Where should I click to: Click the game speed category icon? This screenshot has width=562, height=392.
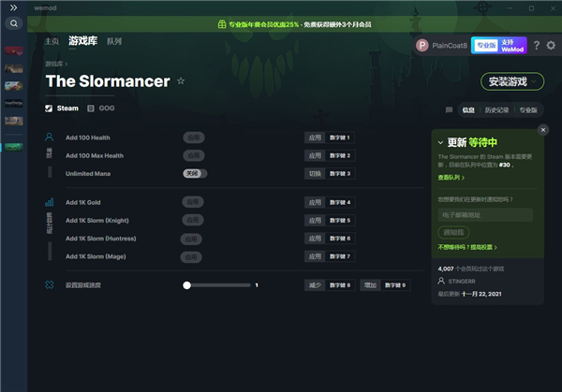(49, 284)
